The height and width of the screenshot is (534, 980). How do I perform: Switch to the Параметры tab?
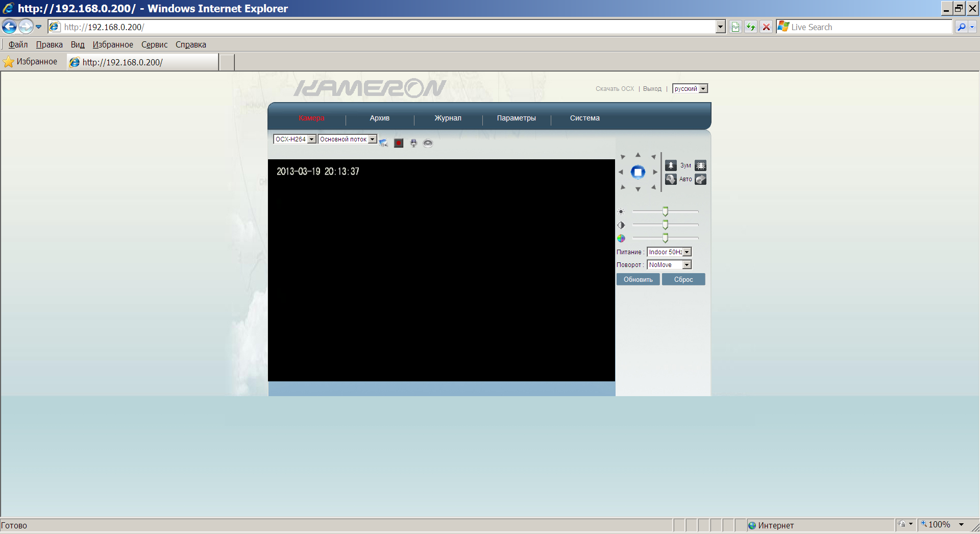(x=516, y=118)
